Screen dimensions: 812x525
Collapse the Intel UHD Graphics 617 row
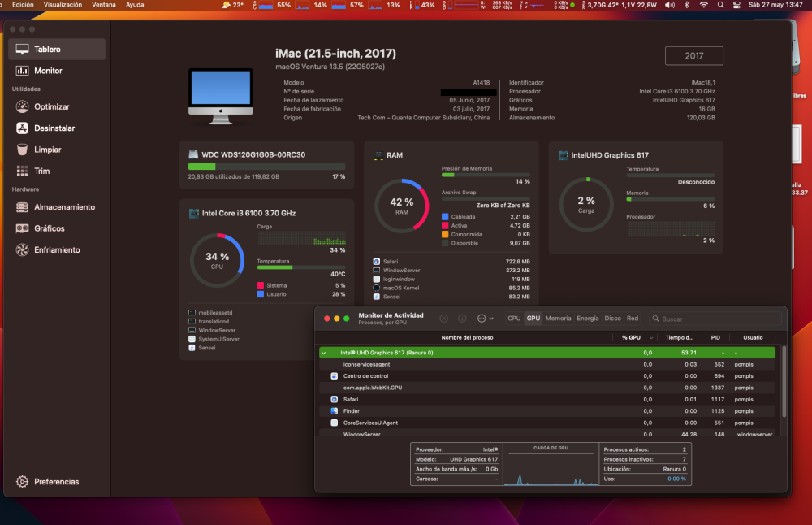pyautogui.click(x=324, y=353)
